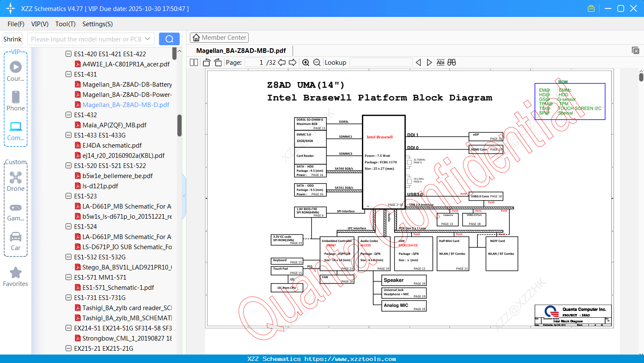The height and width of the screenshot is (363, 644).
Task: Collapse the ES1-431 tree node
Action: [x=69, y=74]
